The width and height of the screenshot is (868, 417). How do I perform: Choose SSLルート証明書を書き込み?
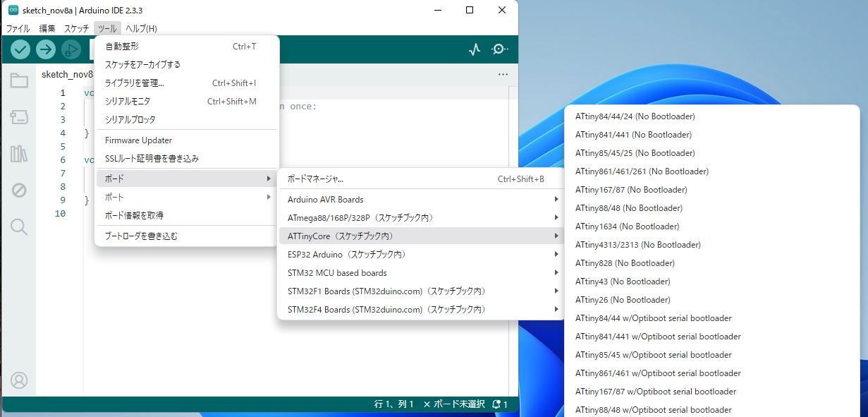point(187,159)
